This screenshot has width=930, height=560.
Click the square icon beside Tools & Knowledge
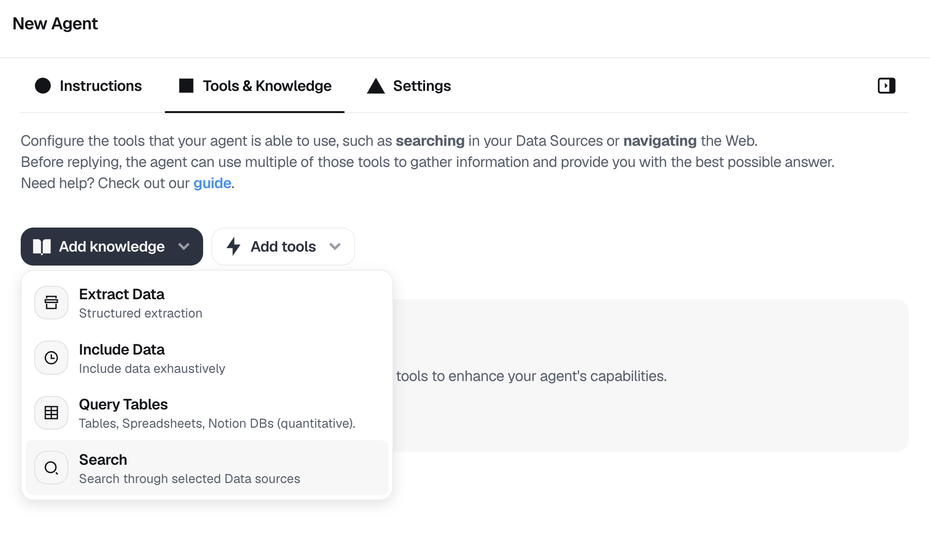point(186,86)
